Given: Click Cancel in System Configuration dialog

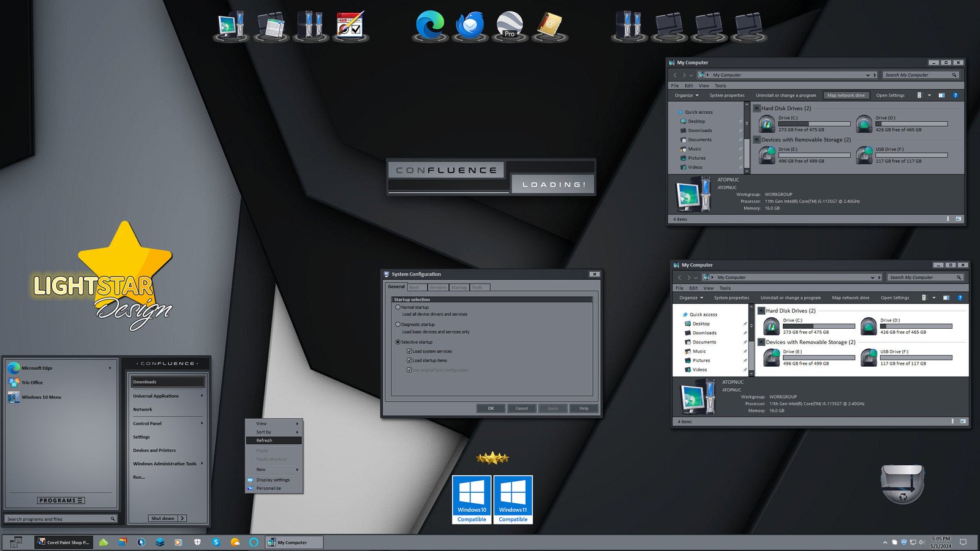Looking at the screenshot, I should (522, 408).
